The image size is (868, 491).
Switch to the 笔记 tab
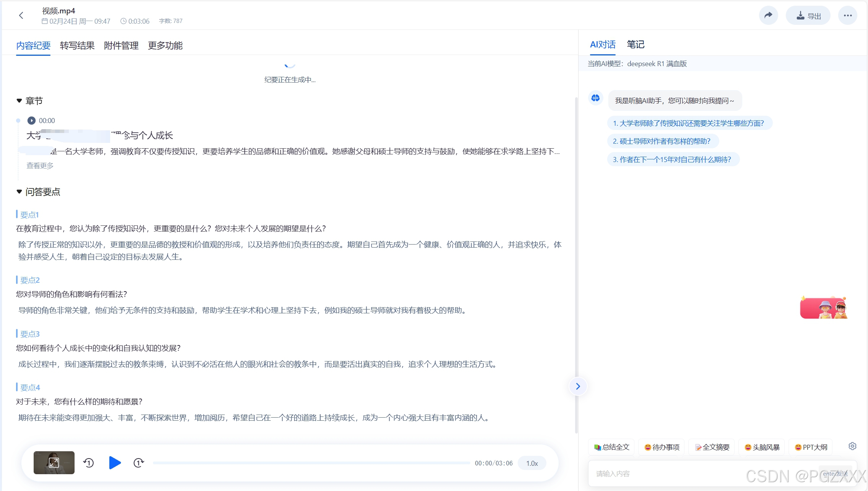(x=636, y=44)
